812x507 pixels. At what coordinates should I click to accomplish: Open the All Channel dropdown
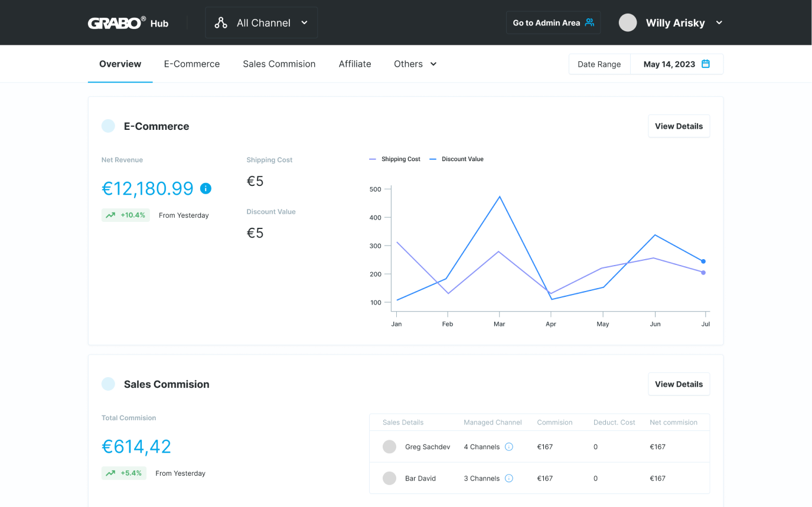point(261,23)
